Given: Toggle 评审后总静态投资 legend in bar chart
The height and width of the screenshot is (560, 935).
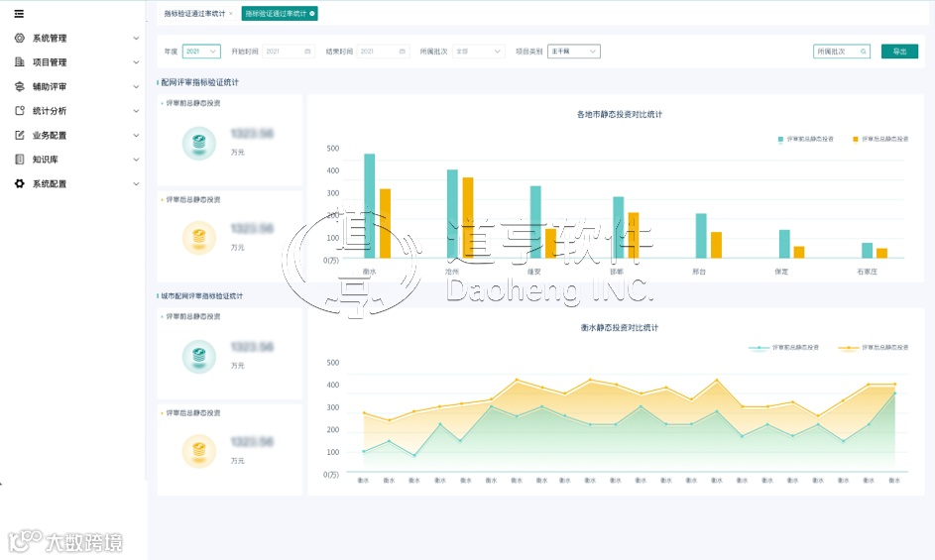Looking at the screenshot, I should pyautogui.click(x=880, y=139).
